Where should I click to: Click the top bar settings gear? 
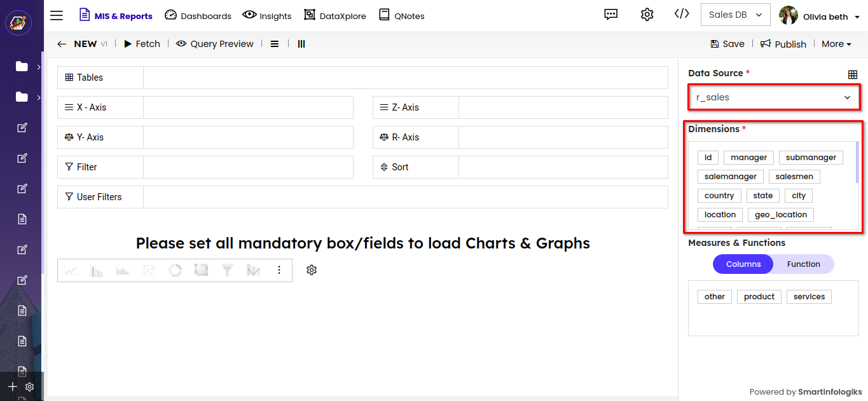647,15
